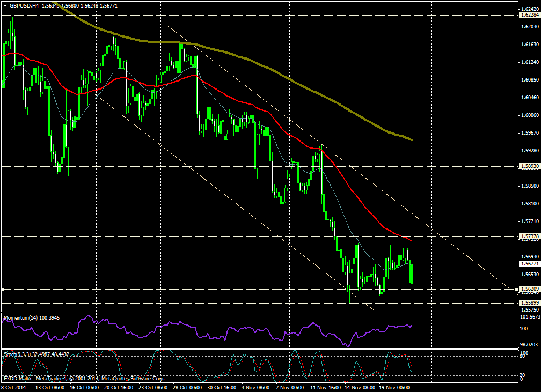Click the 1.55899 support level price tag
Screen dimensions: 541x392
[529, 303]
